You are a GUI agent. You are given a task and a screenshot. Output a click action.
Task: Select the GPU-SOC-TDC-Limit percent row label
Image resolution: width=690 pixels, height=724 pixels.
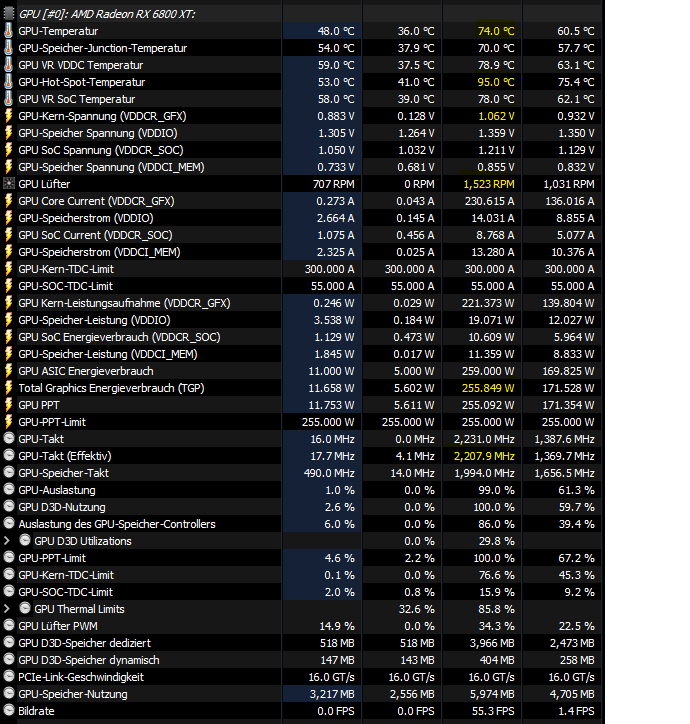66,592
